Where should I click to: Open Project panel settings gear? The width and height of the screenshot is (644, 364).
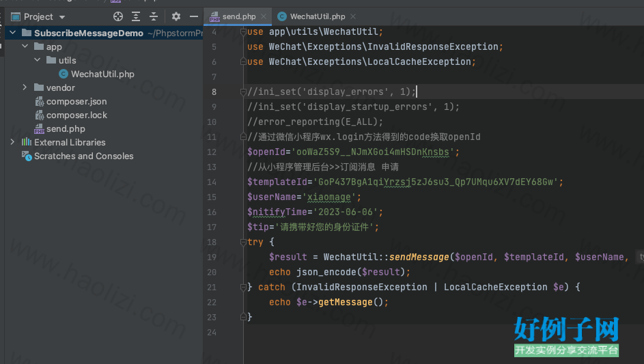[x=176, y=16]
